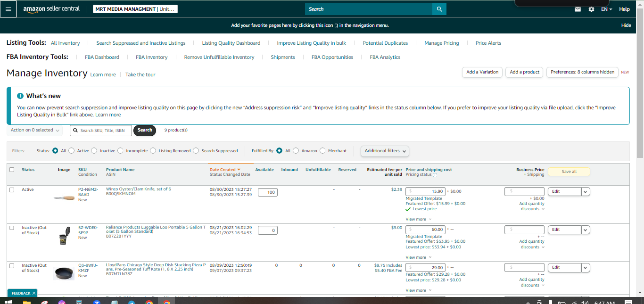This screenshot has height=304, width=644.
Task: Click the Available quantity field showing 100
Action: [x=268, y=192]
